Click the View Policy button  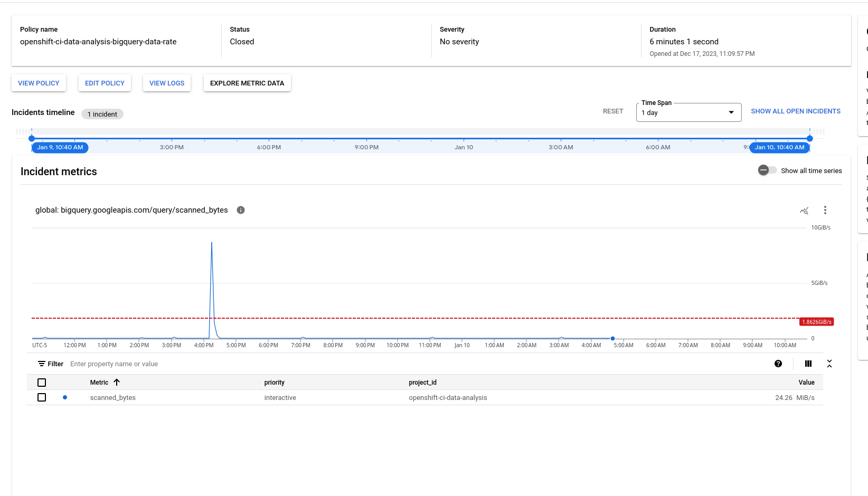tap(39, 83)
